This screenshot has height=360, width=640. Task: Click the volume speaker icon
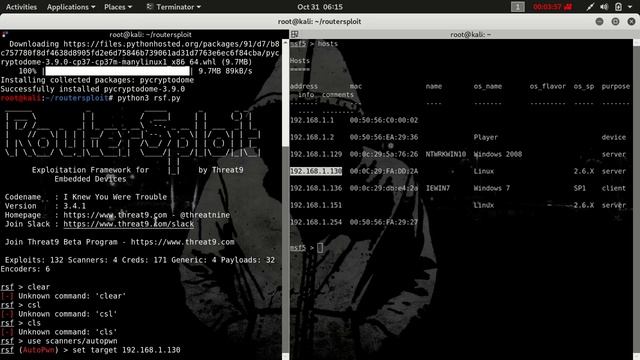604,7
